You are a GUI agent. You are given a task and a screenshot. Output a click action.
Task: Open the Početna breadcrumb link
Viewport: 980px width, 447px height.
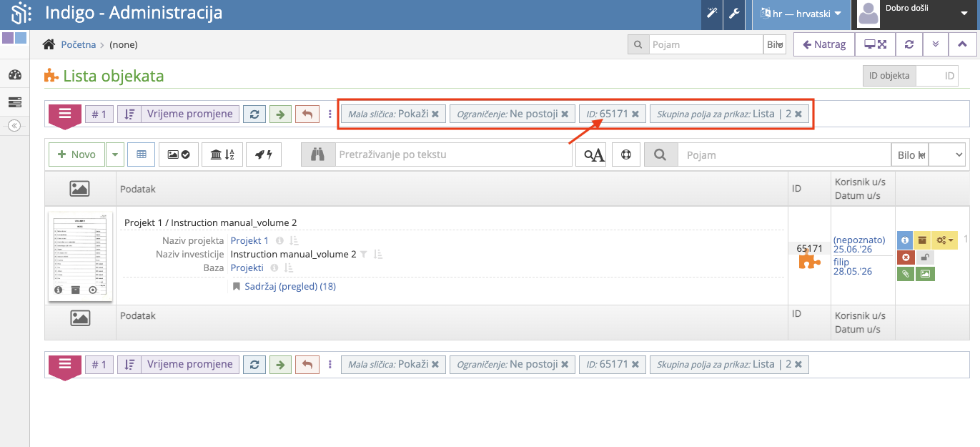coord(79,44)
